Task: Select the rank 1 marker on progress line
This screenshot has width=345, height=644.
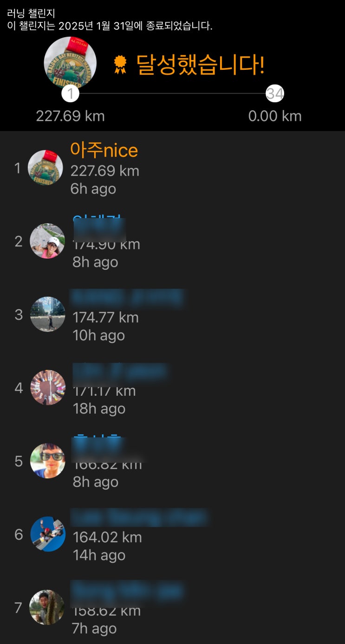Action: point(71,94)
